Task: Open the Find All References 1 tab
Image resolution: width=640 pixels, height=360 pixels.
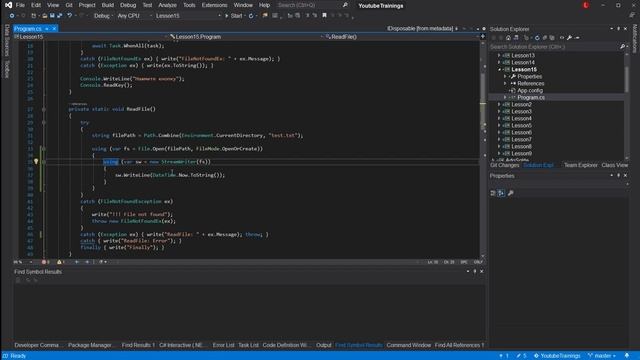Action: [x=459, y=345]
